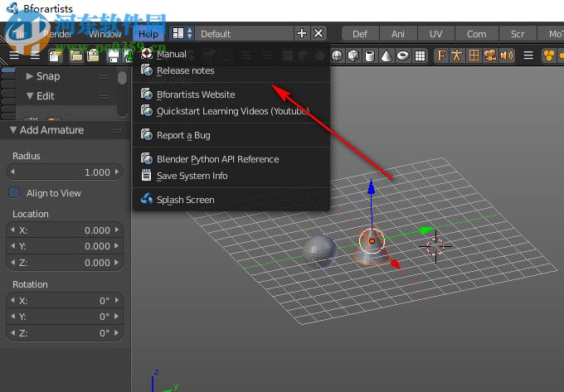Click the Radius value field
The height and width of the screenshot is (392, 564).
(65, 172)
